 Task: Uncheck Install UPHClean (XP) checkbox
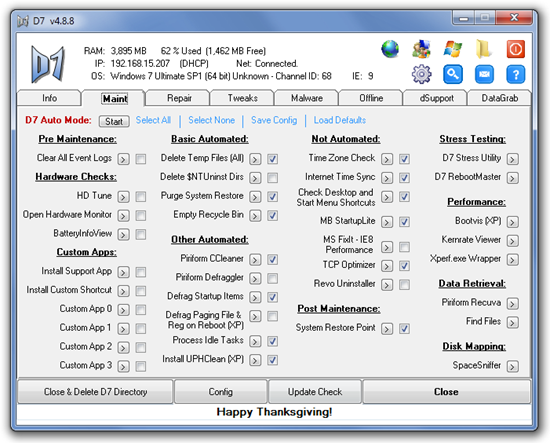pyautogui.click(x=273, y=360)
